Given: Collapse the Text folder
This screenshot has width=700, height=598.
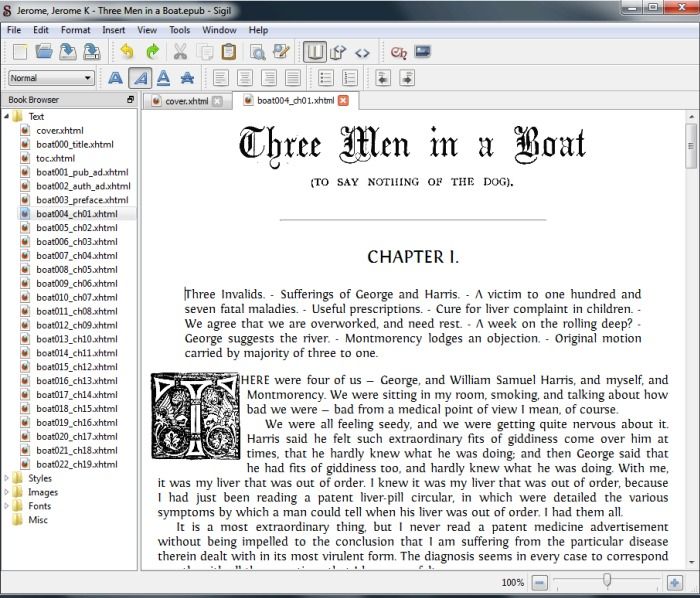Looking at the screenshot, I should pos(6,116).
